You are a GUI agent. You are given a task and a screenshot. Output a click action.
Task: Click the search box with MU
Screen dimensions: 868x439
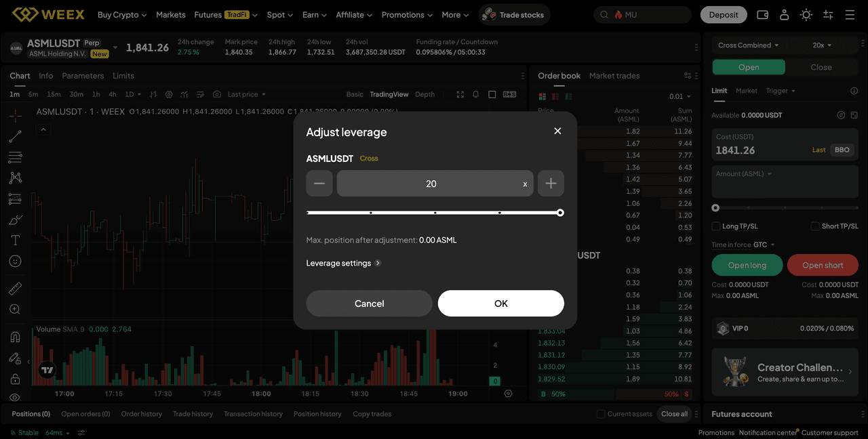(642, 15)
